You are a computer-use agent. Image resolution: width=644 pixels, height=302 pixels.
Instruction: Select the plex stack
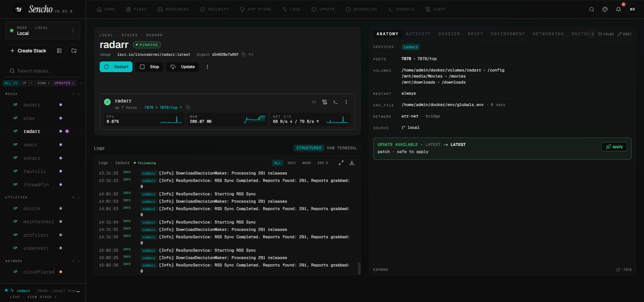[43, 118]
